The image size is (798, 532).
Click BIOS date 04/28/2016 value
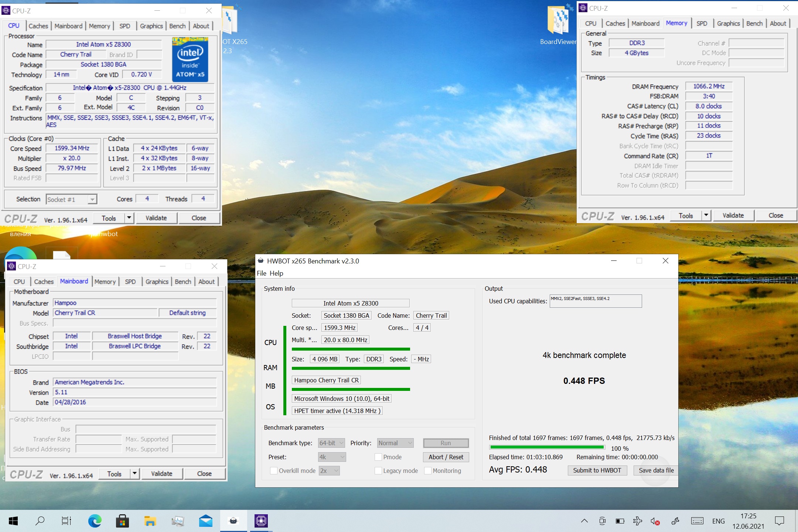(135, 402)
